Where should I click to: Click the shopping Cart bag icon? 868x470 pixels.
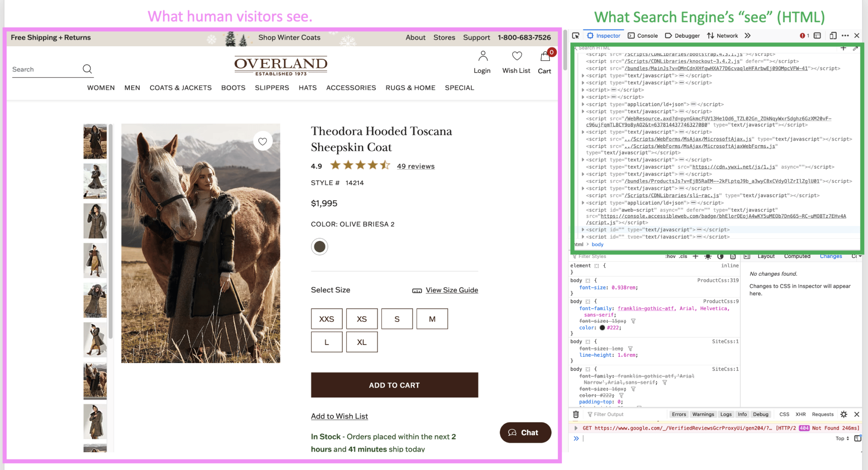(545, 56)
